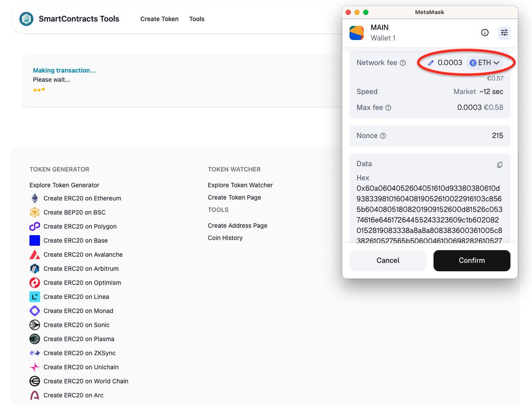Click the Optimism red circle icon
Viewport: 532px width, 404px height.
tap(35, 282)
